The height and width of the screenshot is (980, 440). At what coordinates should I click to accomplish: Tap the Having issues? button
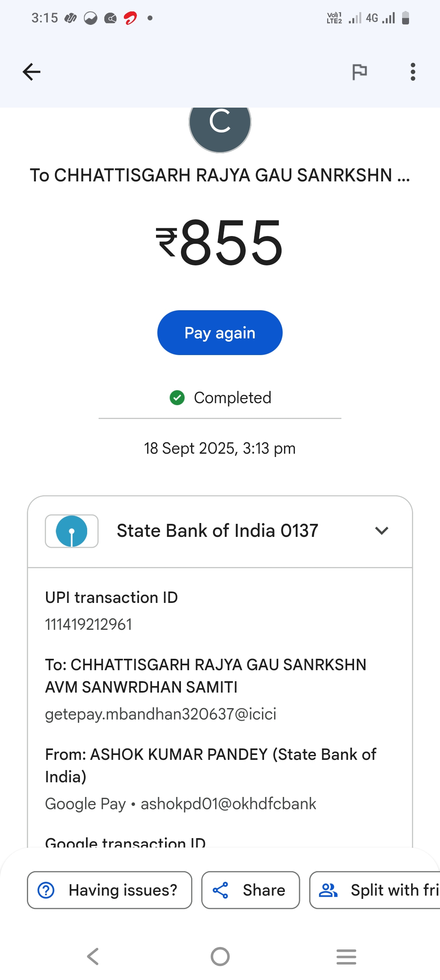coord(110,890)
